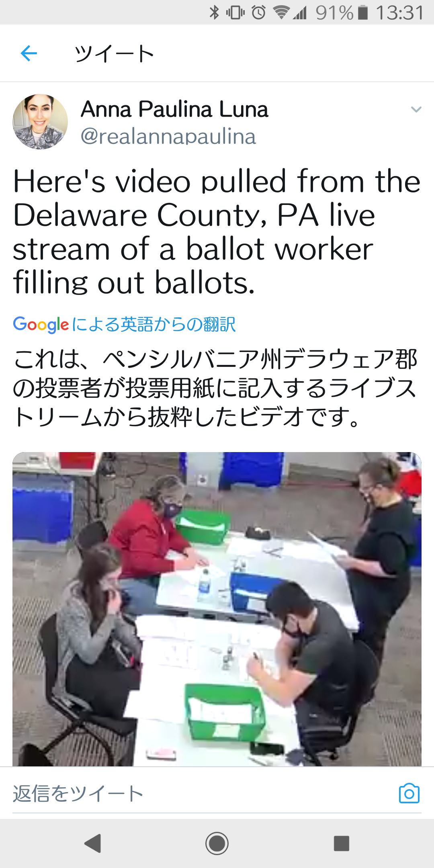434x868 pixels.
Task: Open the @realannapaulina handle
Action: pos(168,137)
